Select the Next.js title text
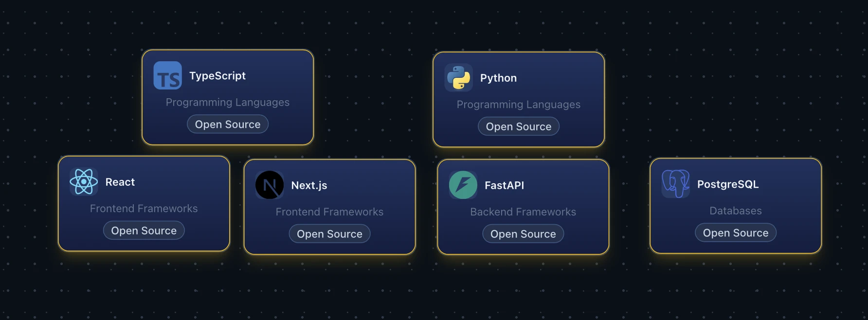868x320 pixels. (309, 186)
